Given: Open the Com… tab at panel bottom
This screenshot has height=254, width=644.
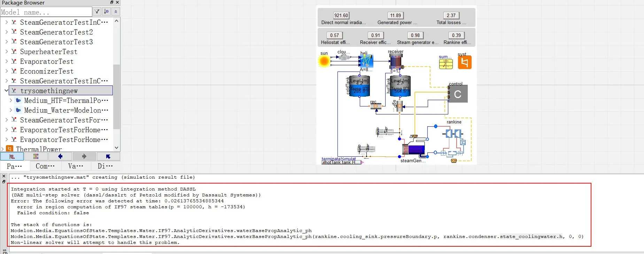Looking at the screenshot, I should pos(45,166).
